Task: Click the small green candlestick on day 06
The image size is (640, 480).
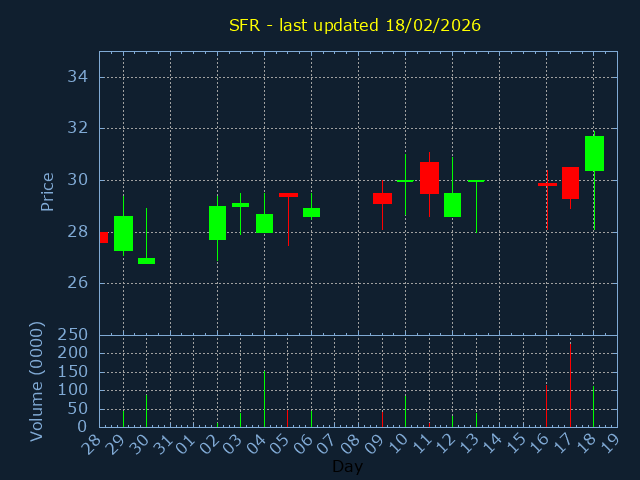Action: (x=311, y=212)
